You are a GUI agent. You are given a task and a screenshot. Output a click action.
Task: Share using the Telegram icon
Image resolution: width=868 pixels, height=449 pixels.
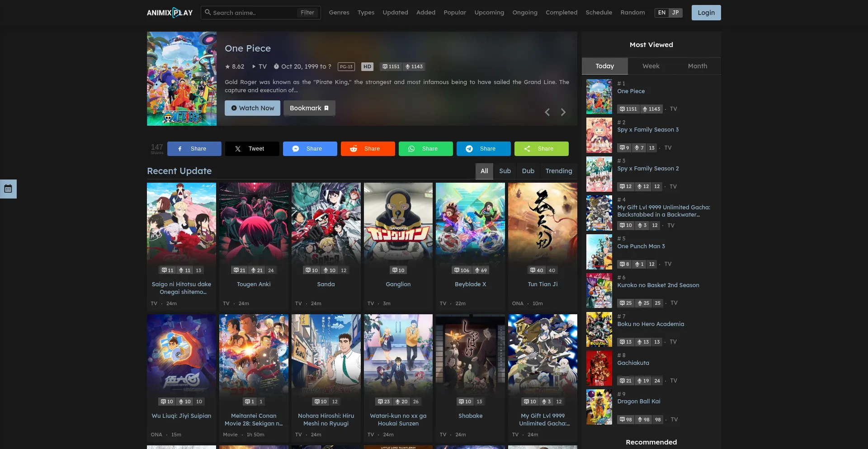470,148
